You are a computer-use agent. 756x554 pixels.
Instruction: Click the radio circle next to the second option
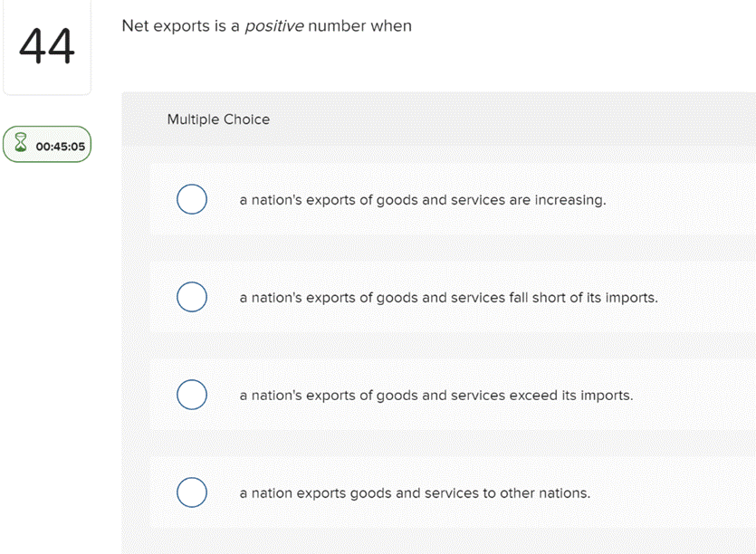point(192,297)
